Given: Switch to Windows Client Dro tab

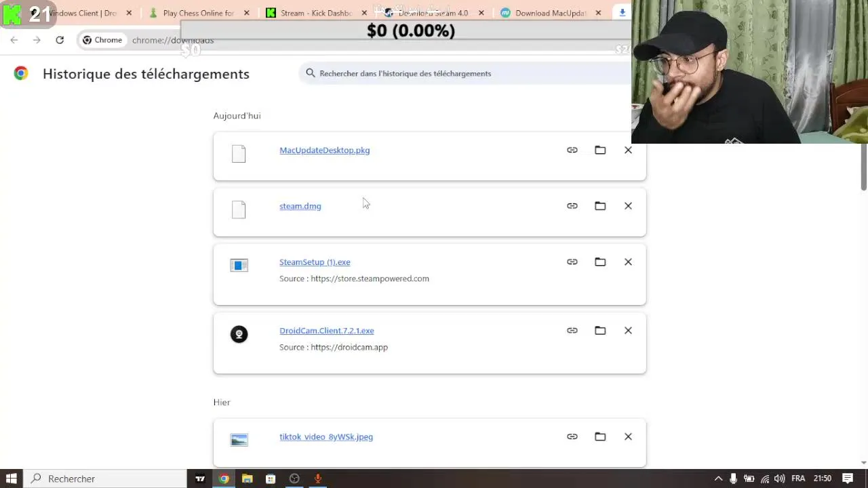Looking at the screenshot, I should pos(83,13).
